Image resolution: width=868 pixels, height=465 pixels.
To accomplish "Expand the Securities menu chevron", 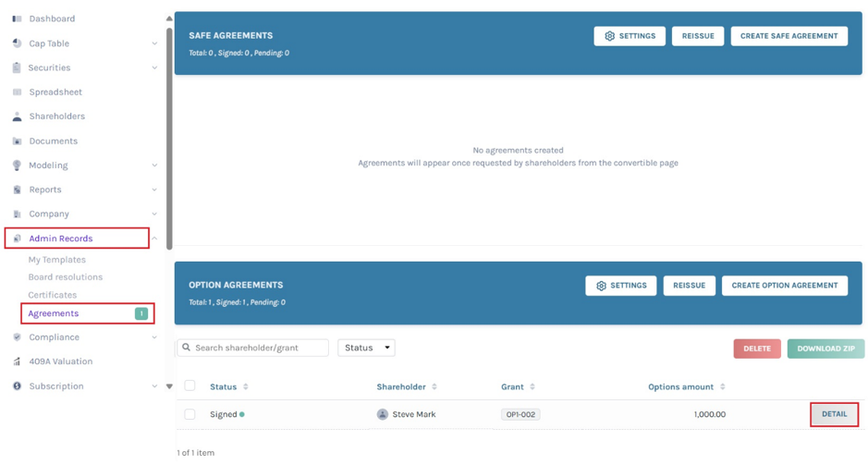I will 154,67.
